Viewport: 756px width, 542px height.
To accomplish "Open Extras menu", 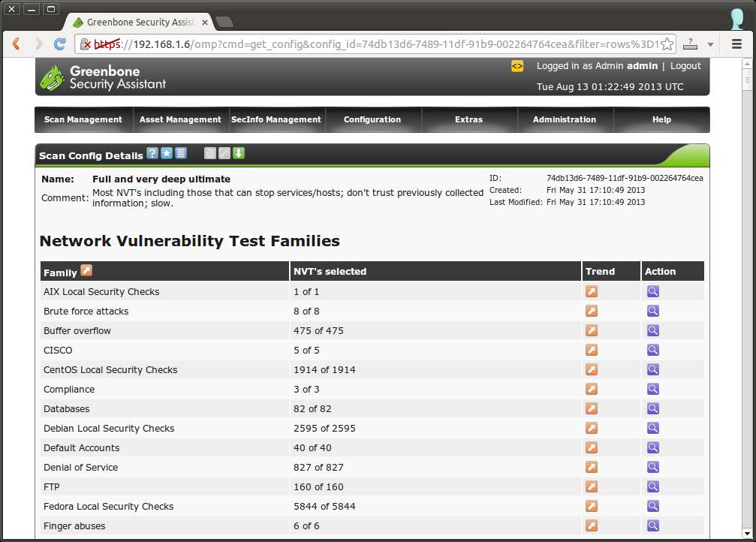I will coord(468,119).
